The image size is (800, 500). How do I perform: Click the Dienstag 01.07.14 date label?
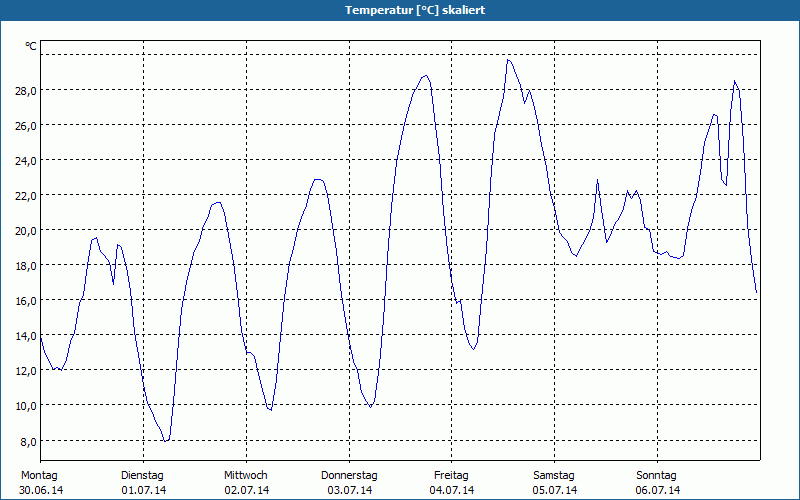143,483
